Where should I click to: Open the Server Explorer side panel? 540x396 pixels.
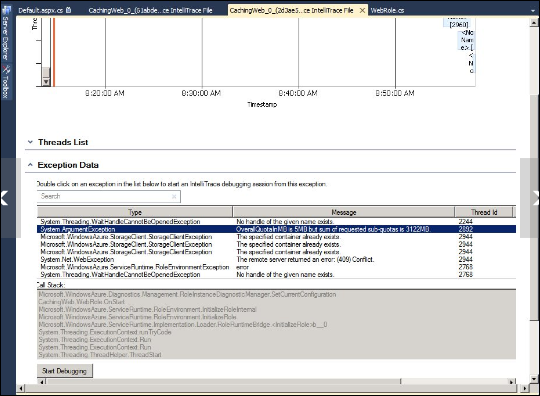[6, 33]
